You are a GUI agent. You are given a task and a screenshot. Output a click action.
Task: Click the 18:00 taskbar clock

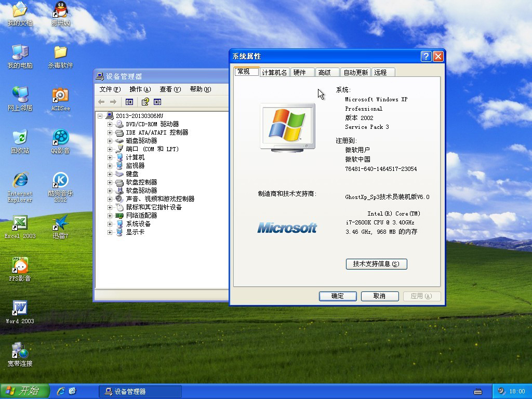pyautogui.click(x=517, y=392)
